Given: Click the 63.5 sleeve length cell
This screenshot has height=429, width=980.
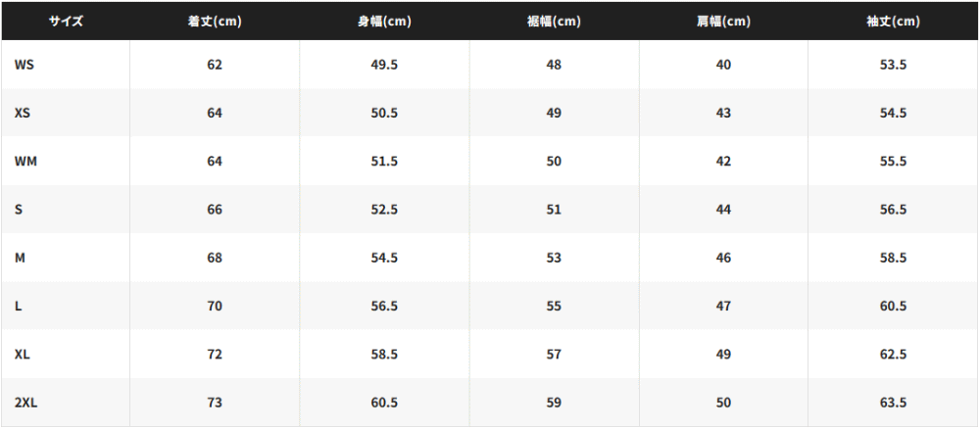Looking at the screenshot, I should [x=893, y=403].
